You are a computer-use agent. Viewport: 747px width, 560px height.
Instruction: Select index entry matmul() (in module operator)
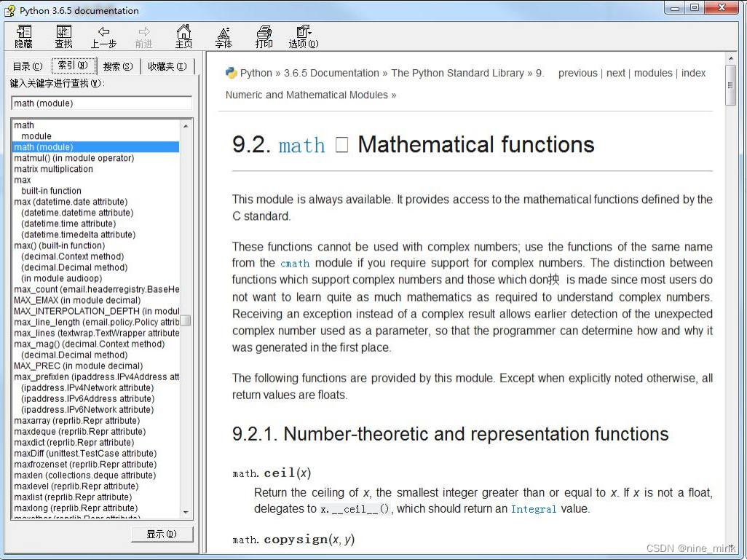[74, 158]
